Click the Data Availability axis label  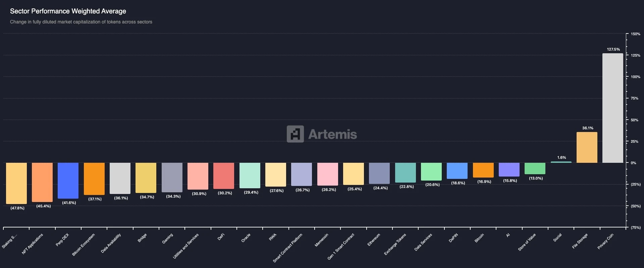point(111,243)
